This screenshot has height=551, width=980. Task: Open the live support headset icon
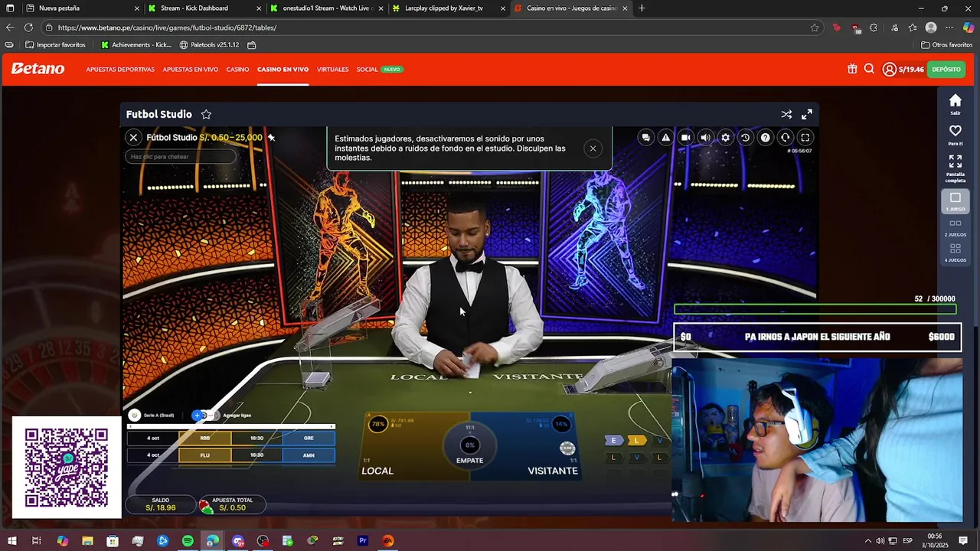coord(785,138)
